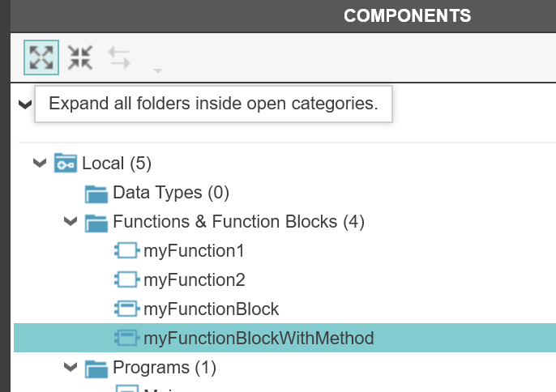This screenshot has height=392, width=556.
Task: Collapse the Programs (1) folder chevron
Action: point(71,367)
